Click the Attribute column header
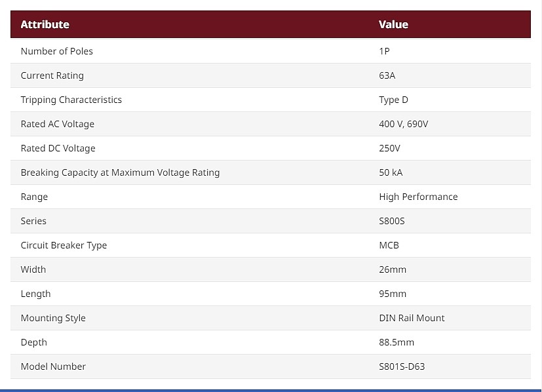The image size is (542, 392). click(x=45, y=24)
